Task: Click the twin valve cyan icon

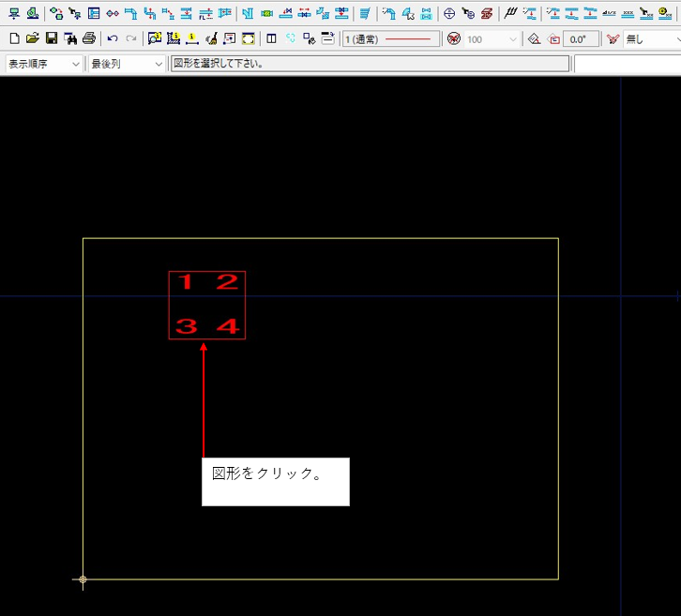Action: [x=426, y=14]
